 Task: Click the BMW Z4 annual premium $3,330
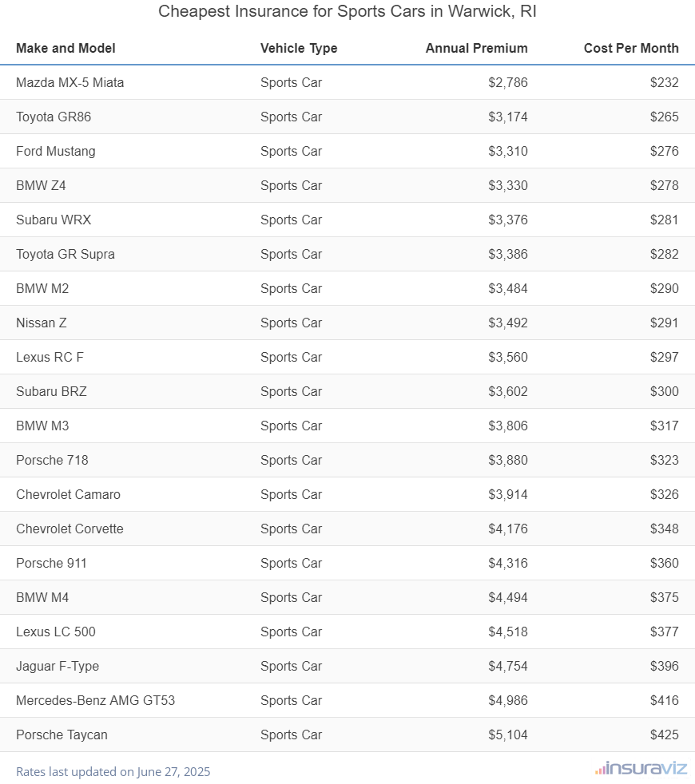507,185
